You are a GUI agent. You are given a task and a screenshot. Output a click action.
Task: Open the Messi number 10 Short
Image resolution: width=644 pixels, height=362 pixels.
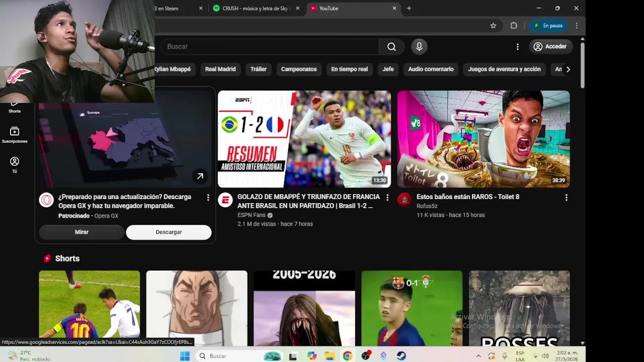coord(90,308)
